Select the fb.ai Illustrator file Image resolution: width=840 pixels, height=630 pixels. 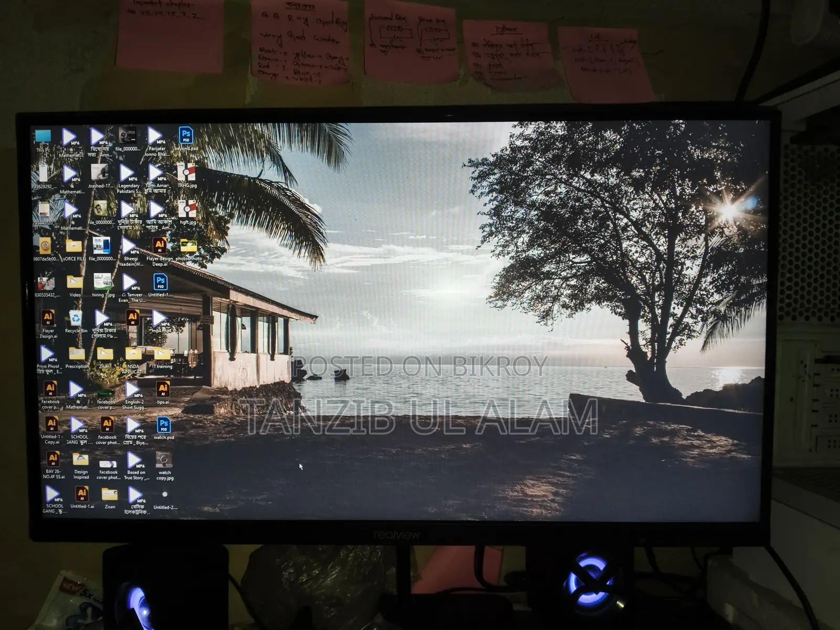(x=132, y=322)
